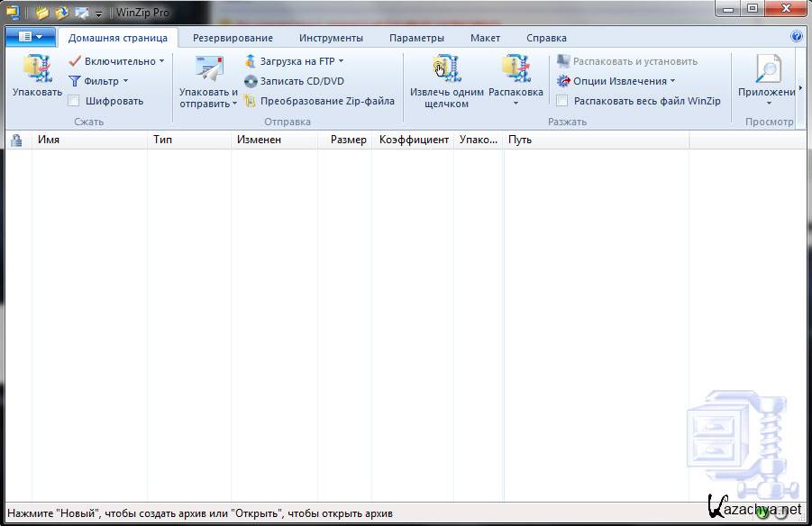
Task: Open the blue WinZip file menu button
Action: click(30, 37)
